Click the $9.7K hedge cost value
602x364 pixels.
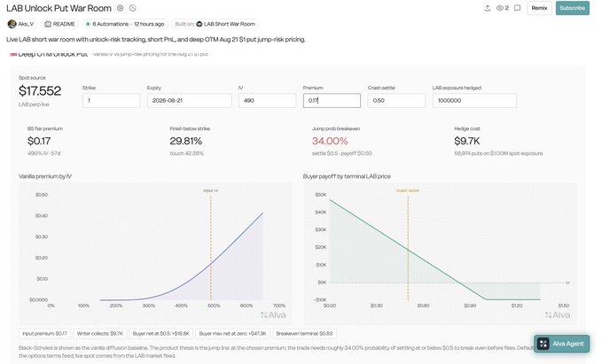point(467,141)
